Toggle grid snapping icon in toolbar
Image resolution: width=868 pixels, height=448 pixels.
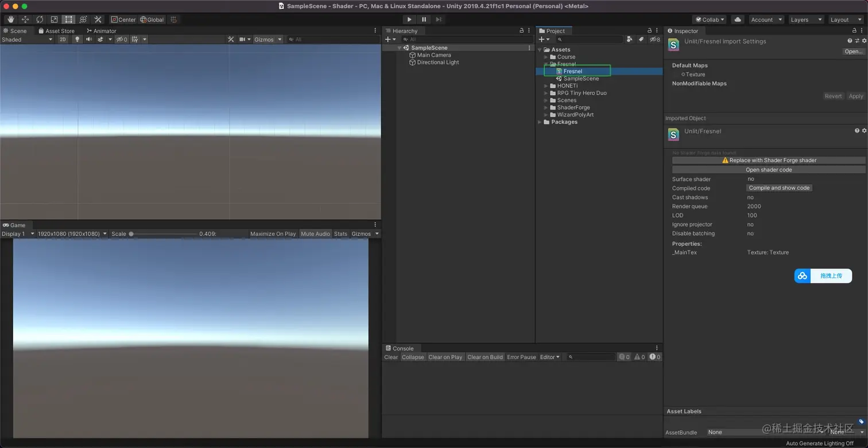(174, 20)
